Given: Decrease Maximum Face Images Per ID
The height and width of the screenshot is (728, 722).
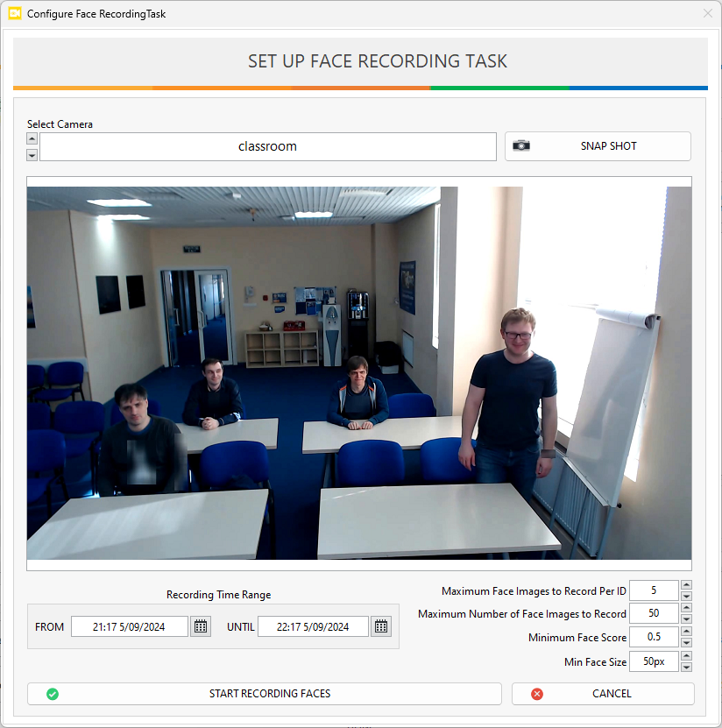Looking at the screenshot, I should pyautogui.click(x=686, y=596).
